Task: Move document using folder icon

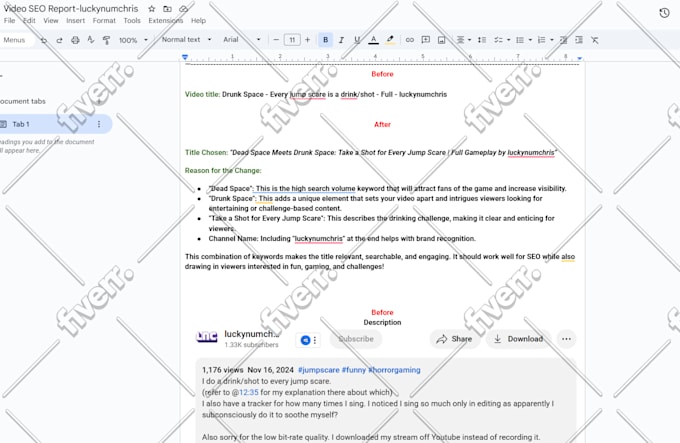Action: pos(167,9)
